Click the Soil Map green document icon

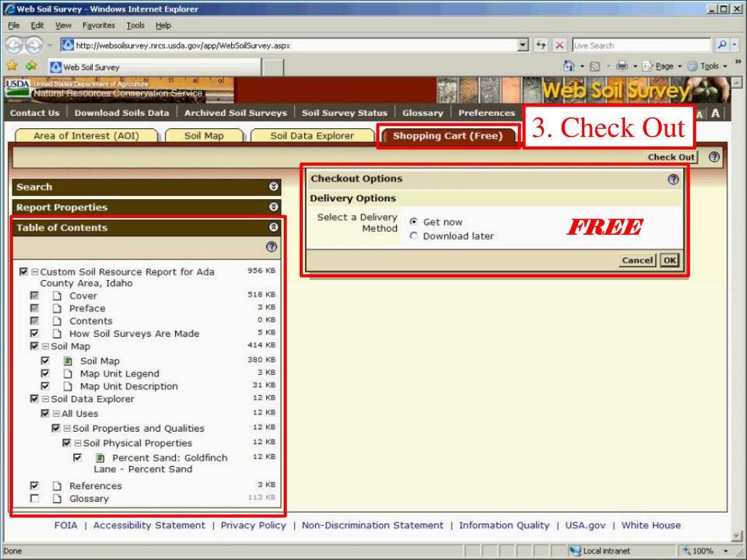point(68,361)
